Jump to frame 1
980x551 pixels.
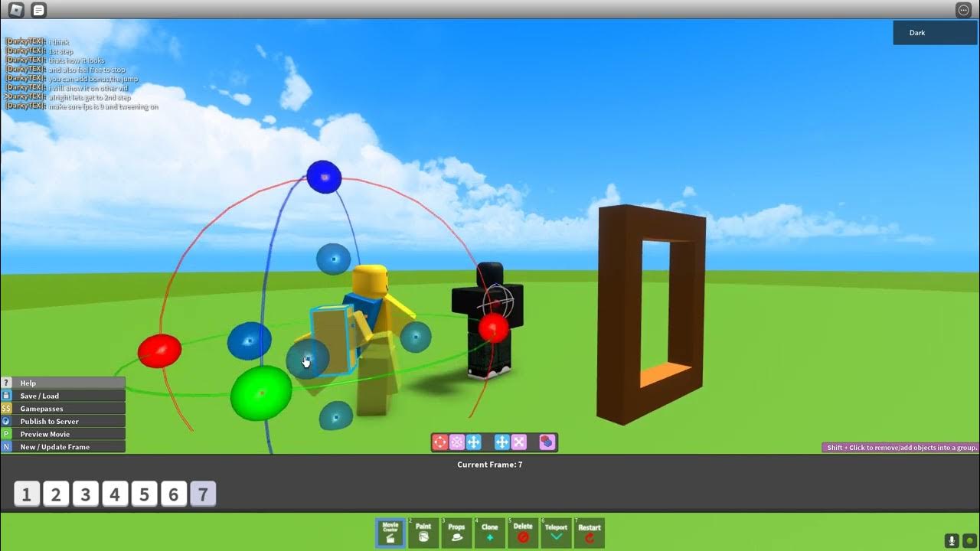pyautogui.click(x=26, y=494)
